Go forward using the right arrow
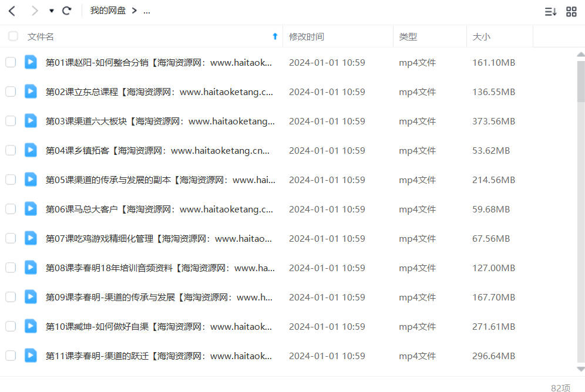585x392 pixels. 35,11
